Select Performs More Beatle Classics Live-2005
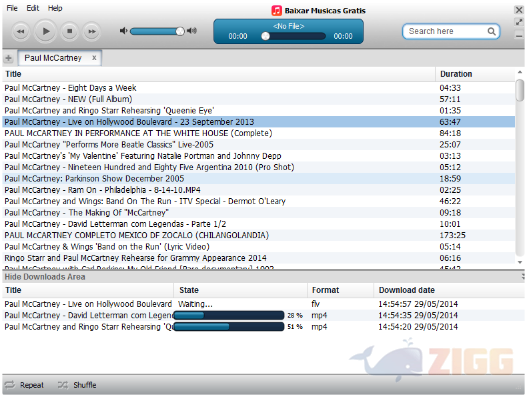527x397 pixels. [258, 145]
